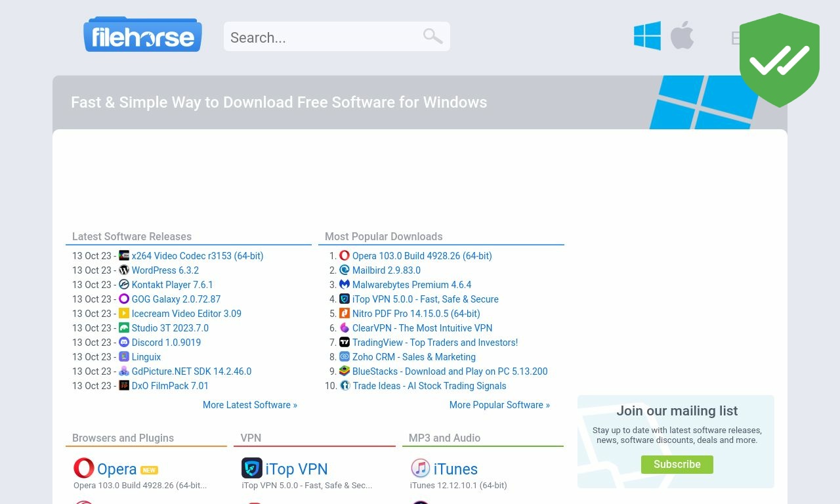Click the BlueStacks icon
This screenshot has height=504, width=840.
tap(345, 371)
